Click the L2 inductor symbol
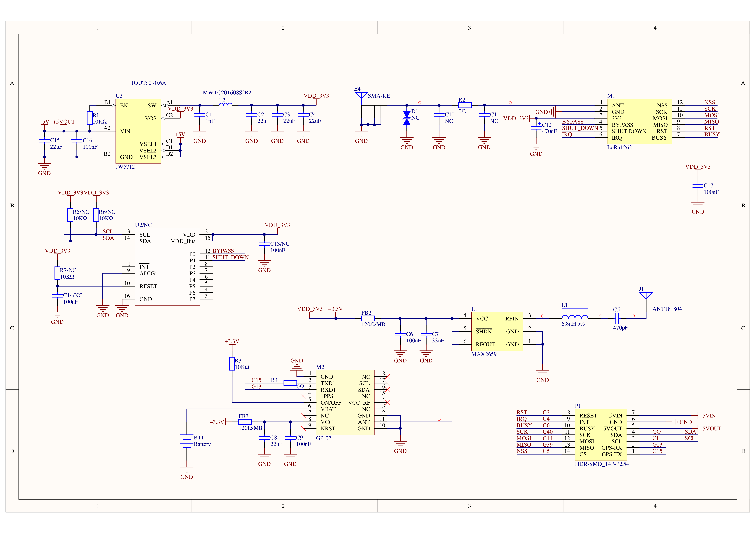Image resolution: width=756 pixels, height=534 pixels. coord(225,104)
